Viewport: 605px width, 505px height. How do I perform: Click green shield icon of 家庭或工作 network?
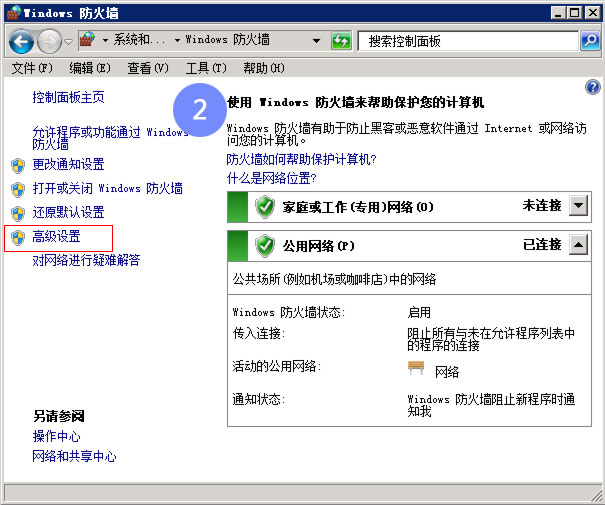click(x=265, y=207)
